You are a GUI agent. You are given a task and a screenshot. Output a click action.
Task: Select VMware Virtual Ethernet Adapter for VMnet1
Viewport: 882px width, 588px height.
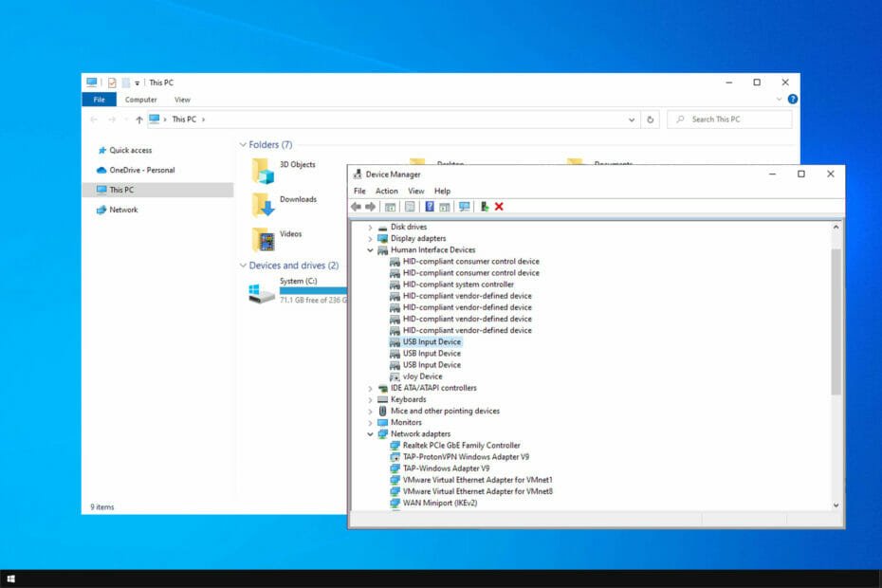tap(478, 480)
